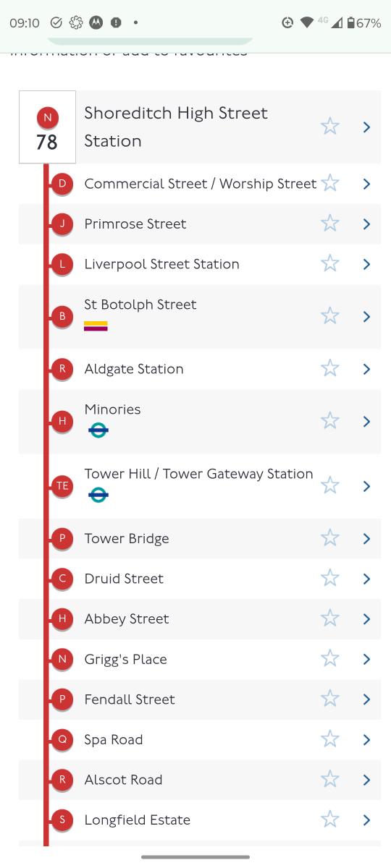Star the Aldgate Station stop

click(x=330, y=368)
